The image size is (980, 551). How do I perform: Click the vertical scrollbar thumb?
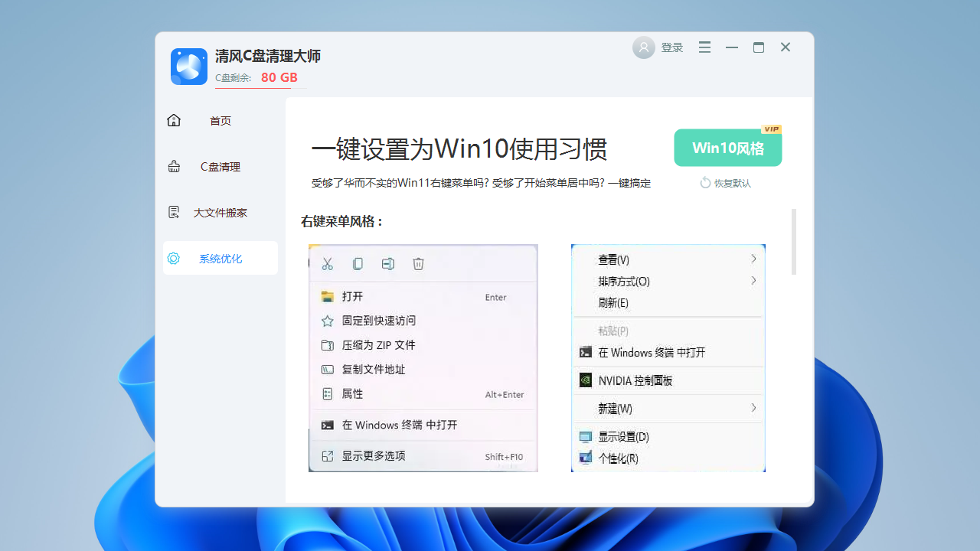(794, 242)
